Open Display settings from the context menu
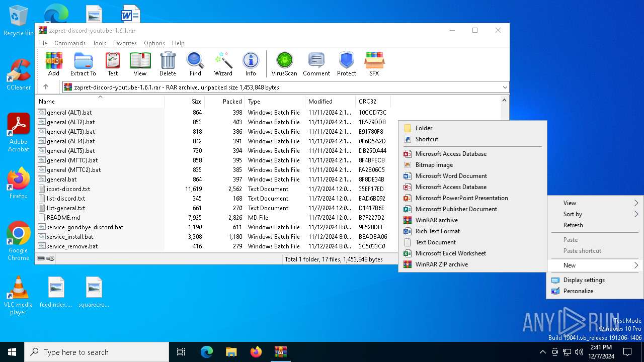The image size is (644, 362). (595, 280)
